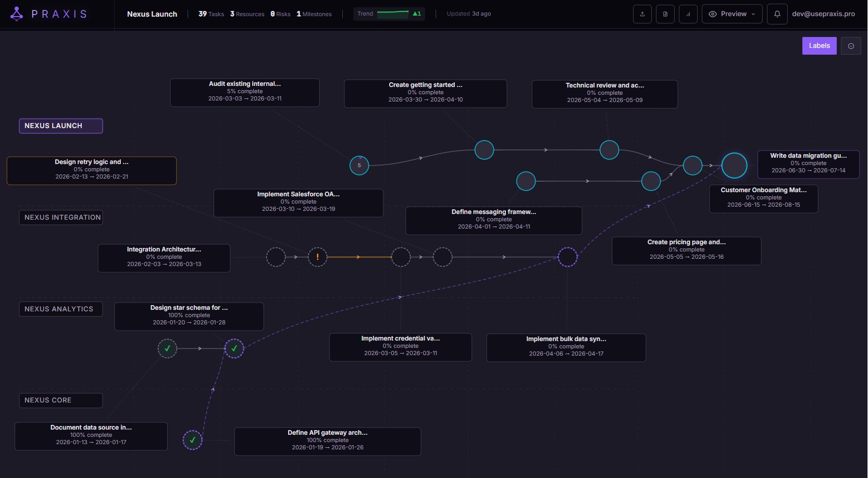Click the large cyan milestone node for Write data migration
This screenshot has height=478, width=868.
click(x=734, y=165)
